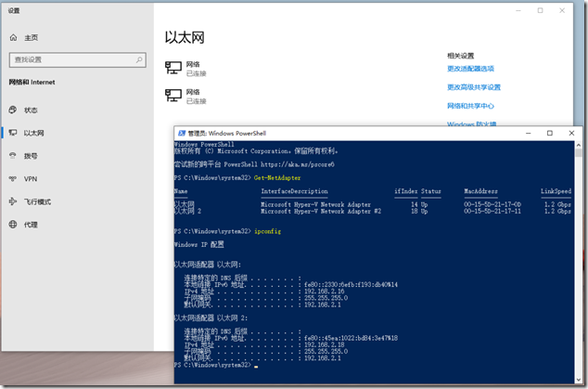Click IPv6 address ending db40%14

pyautogui.click(x=351, y=285)
